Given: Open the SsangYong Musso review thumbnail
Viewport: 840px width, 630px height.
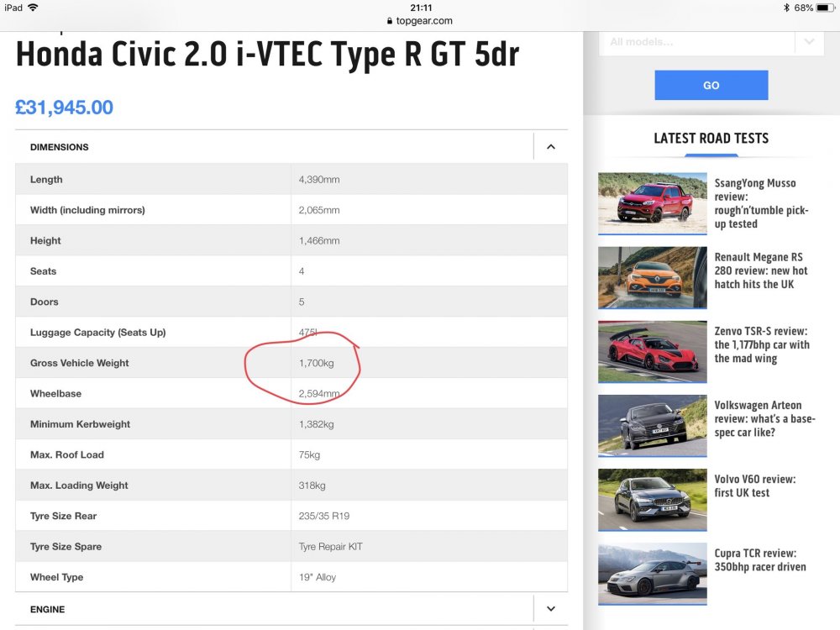Looking at the screenshot, I should [x=653, y=203].
